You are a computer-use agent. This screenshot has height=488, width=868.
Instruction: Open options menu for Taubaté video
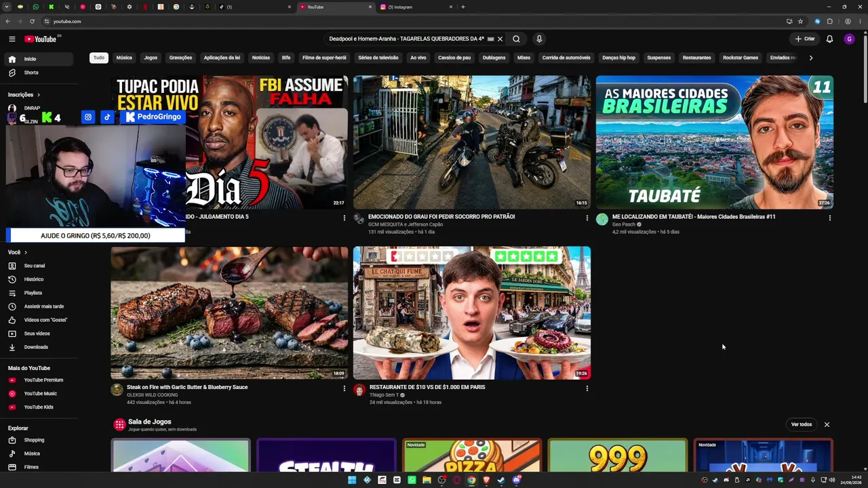click(x=829, y=218)
